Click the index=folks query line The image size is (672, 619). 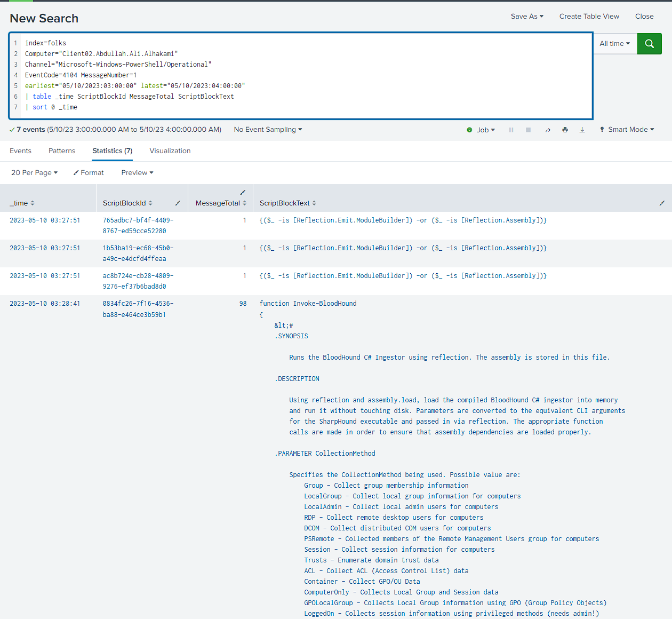click(45, 43)
